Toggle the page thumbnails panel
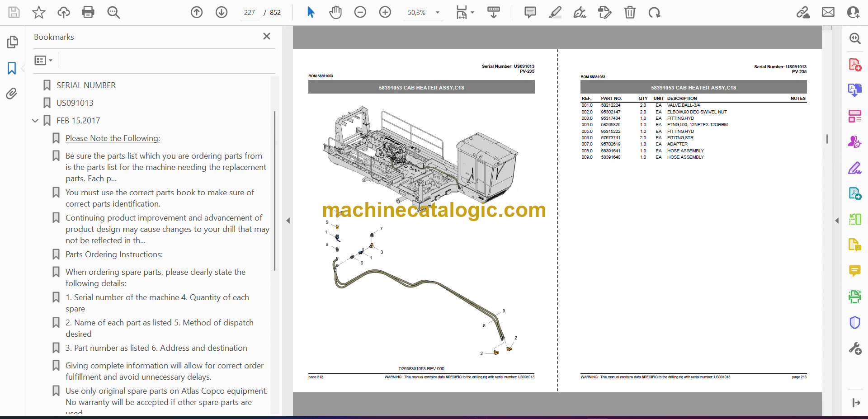This screenshot has height=419, width=868. click(x=12, y=42)
